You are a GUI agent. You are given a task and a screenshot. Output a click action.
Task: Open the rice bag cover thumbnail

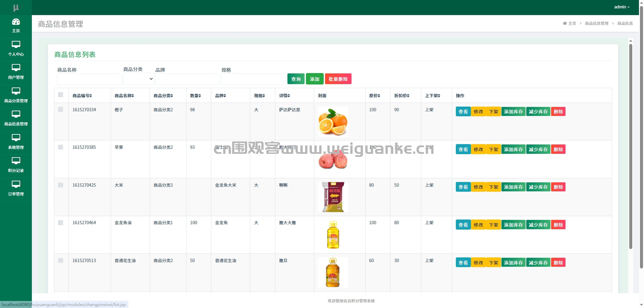(333, 197)
